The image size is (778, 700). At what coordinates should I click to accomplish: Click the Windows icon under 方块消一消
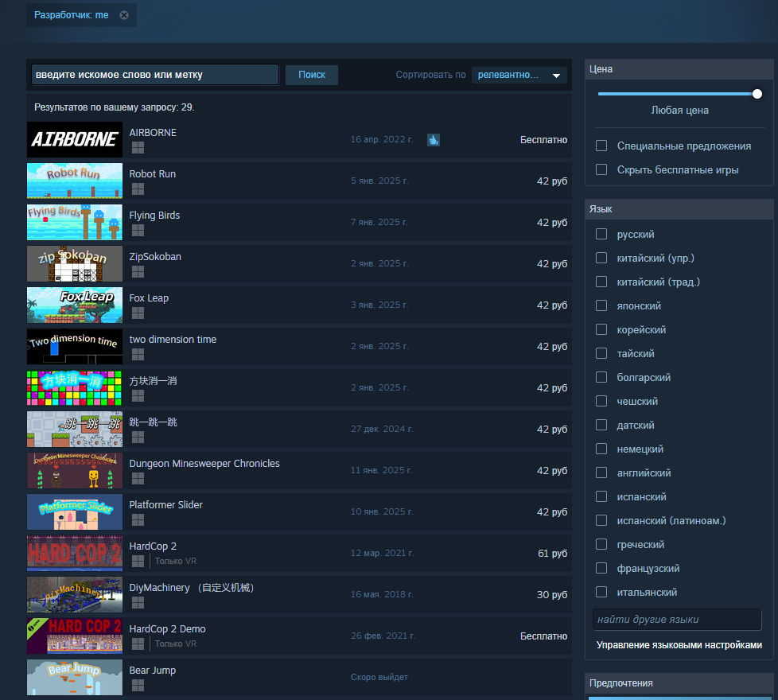tap(138, 396)
